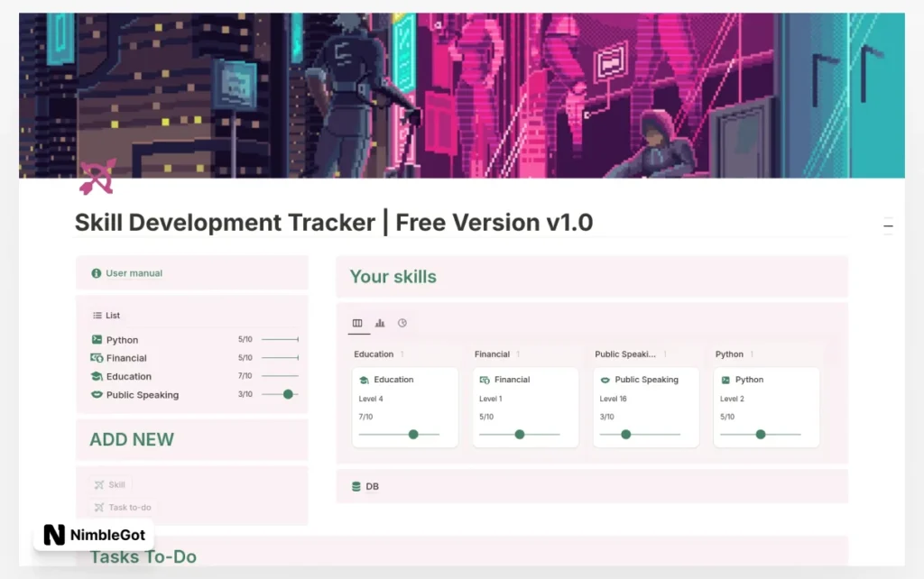The height and width of the screenshot is (579, 924).
Task: Click the lips icon on Public Speaking card
Action: (x=605, y=380)
